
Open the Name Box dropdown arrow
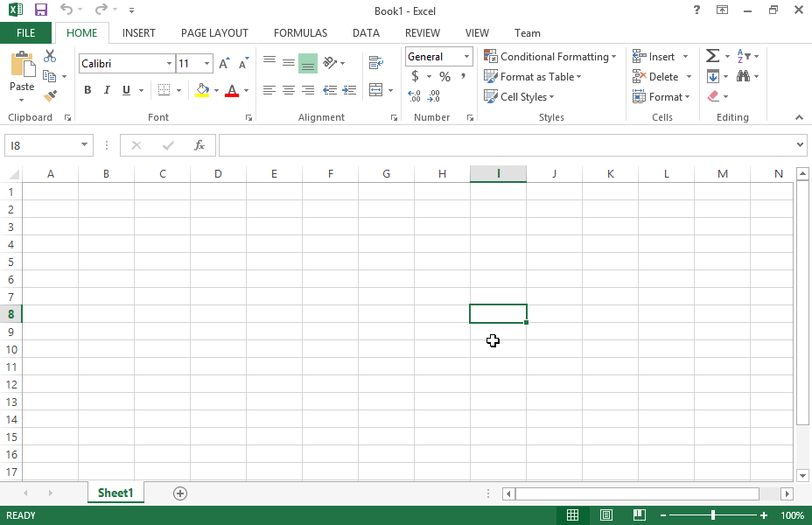tap(85, 145)
